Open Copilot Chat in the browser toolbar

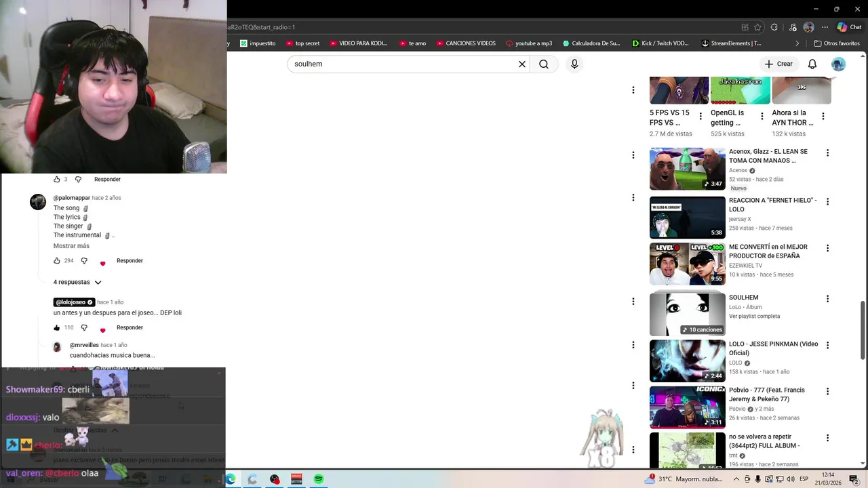coord(850,28)
